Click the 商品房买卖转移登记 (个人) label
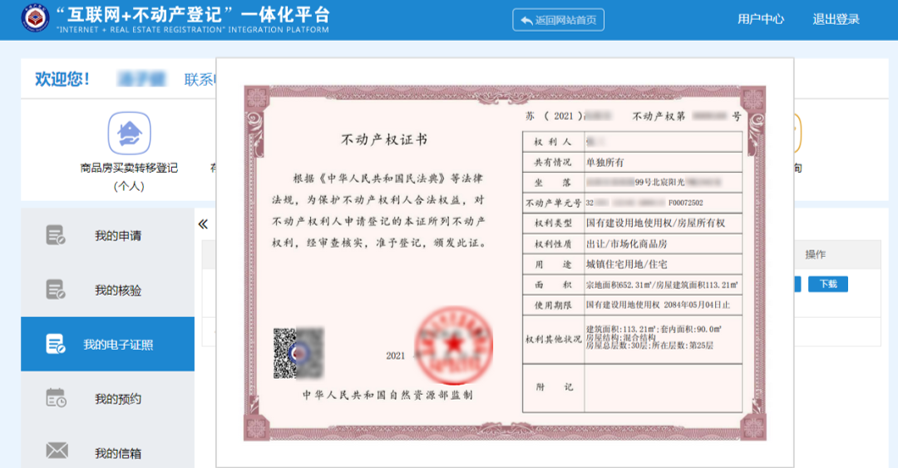898x468 pixels. [129, 176]
